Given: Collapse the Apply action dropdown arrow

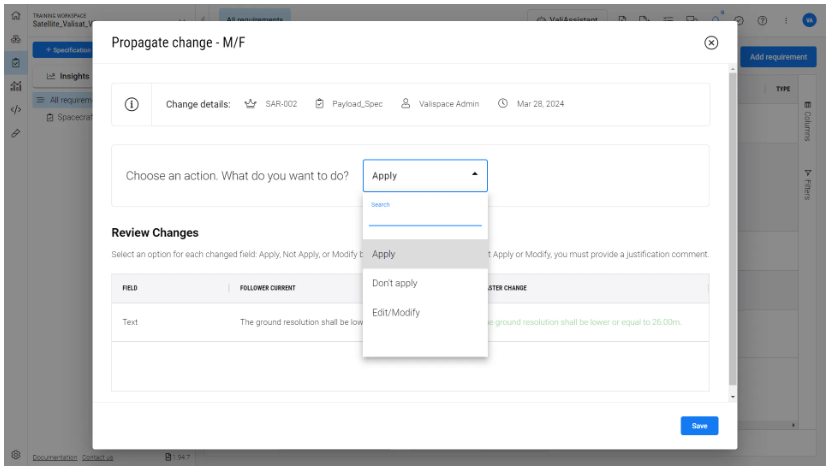Looking at the screenshot, I should click(x=475, y=174).
